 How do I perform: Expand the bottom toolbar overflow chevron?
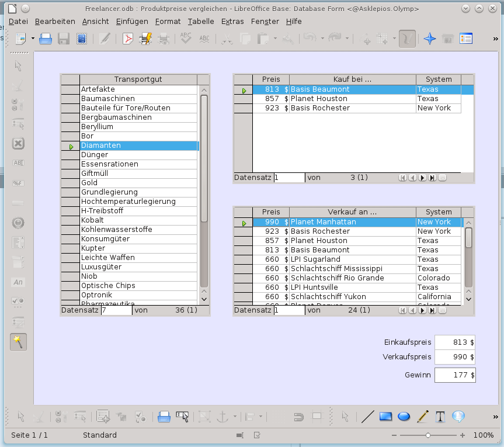[495, 417]
